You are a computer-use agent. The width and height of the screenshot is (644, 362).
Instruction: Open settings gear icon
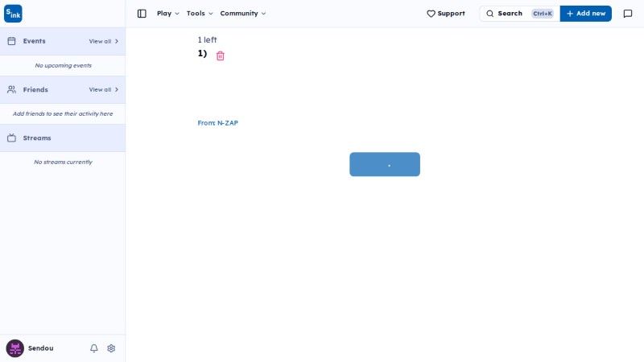pos(111,348)
